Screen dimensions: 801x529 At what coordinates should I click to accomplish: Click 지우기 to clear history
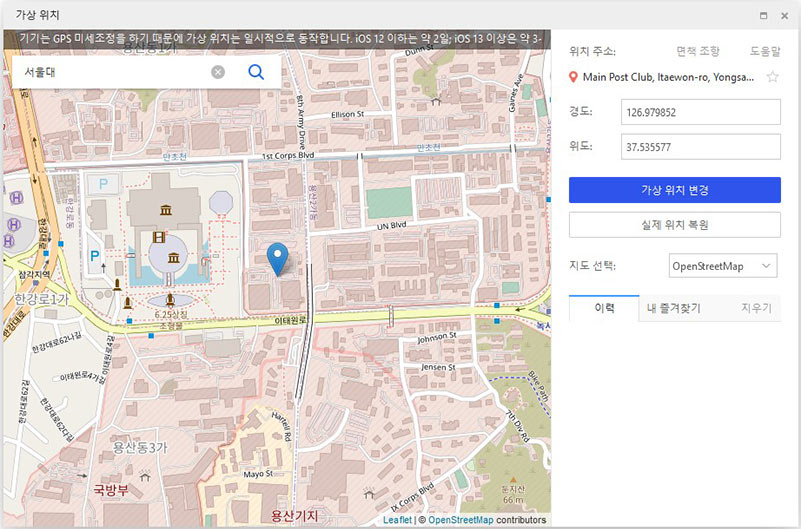click(756, 308)
